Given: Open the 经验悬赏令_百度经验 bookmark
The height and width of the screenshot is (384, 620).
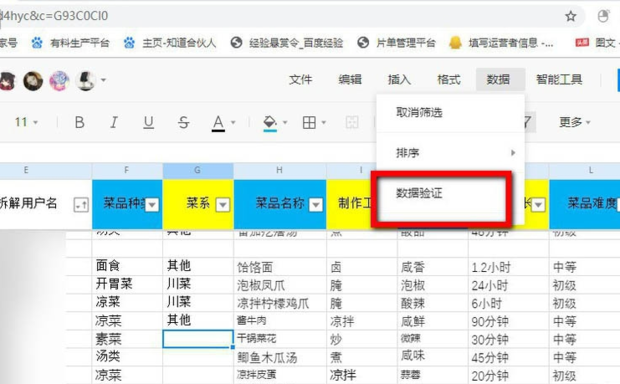Looking at the screenshot, I should (287, 43).
